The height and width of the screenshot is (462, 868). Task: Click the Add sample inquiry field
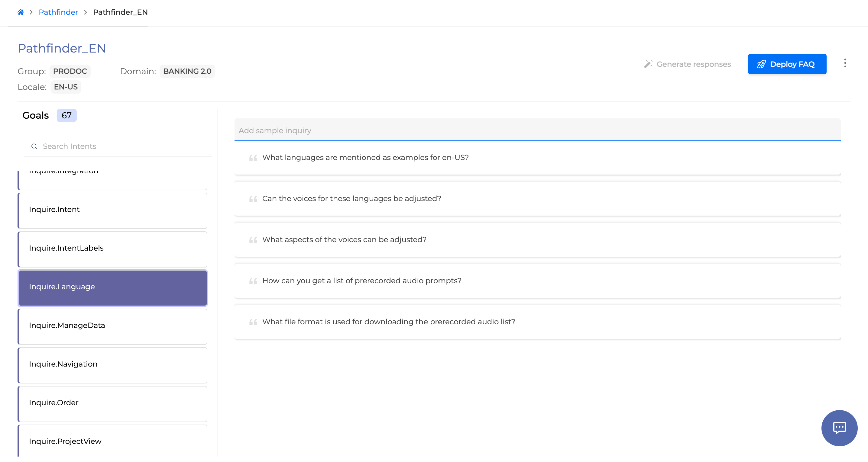(537, 130)
